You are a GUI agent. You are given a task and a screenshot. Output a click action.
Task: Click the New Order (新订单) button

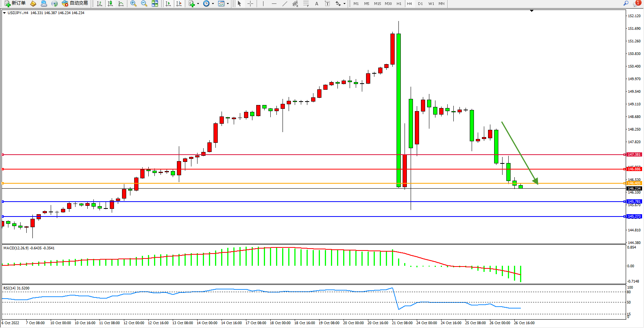tap(15, 3)
